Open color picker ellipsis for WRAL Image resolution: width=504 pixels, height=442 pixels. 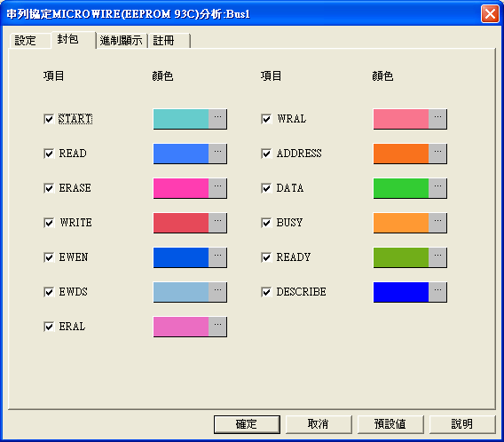coord(437,119)
